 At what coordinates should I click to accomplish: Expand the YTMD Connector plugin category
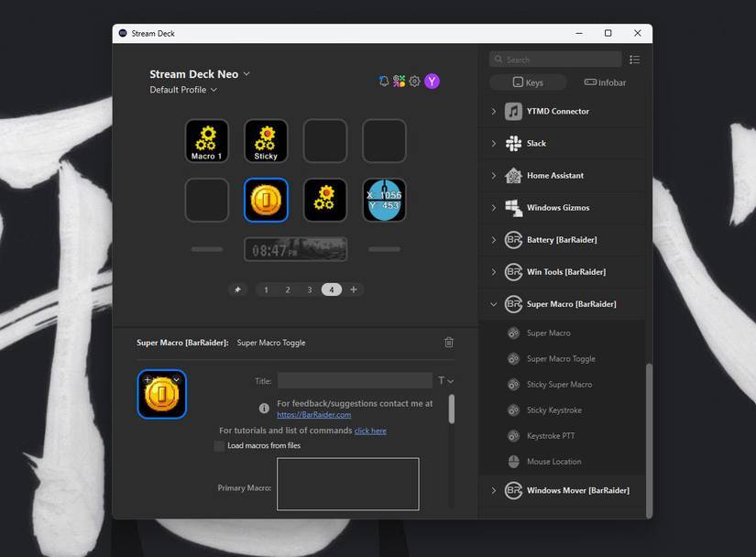click(x=494, y=111)
